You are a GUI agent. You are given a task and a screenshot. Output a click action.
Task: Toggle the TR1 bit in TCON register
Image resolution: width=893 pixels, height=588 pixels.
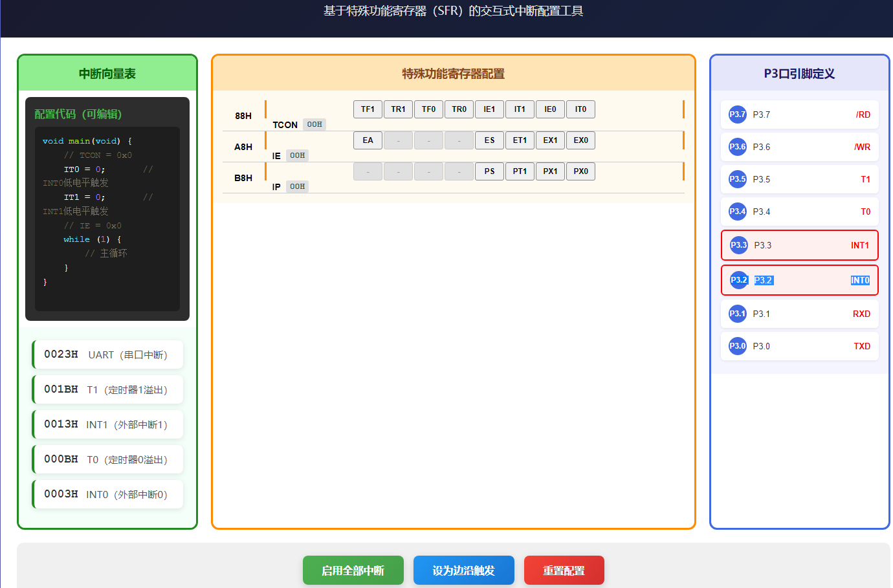click(x=398, y=109)
